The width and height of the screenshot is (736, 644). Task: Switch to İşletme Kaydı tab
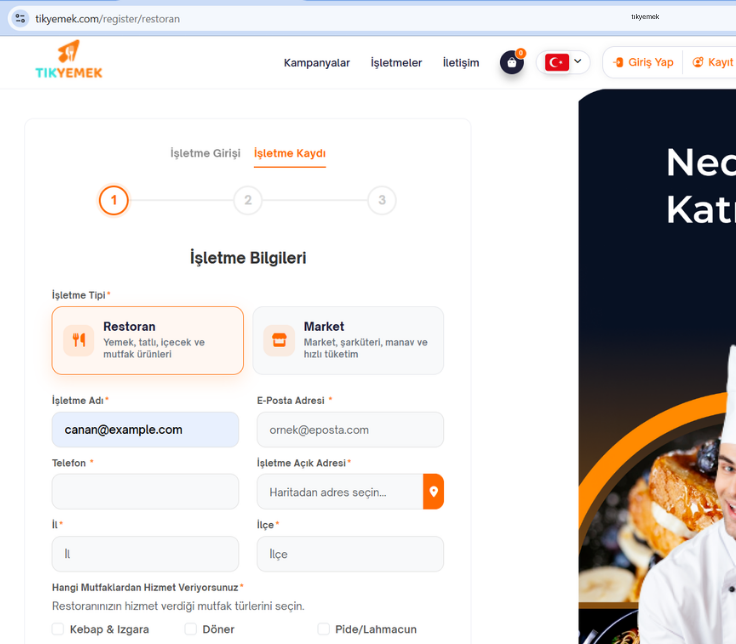tap(290, 153)
